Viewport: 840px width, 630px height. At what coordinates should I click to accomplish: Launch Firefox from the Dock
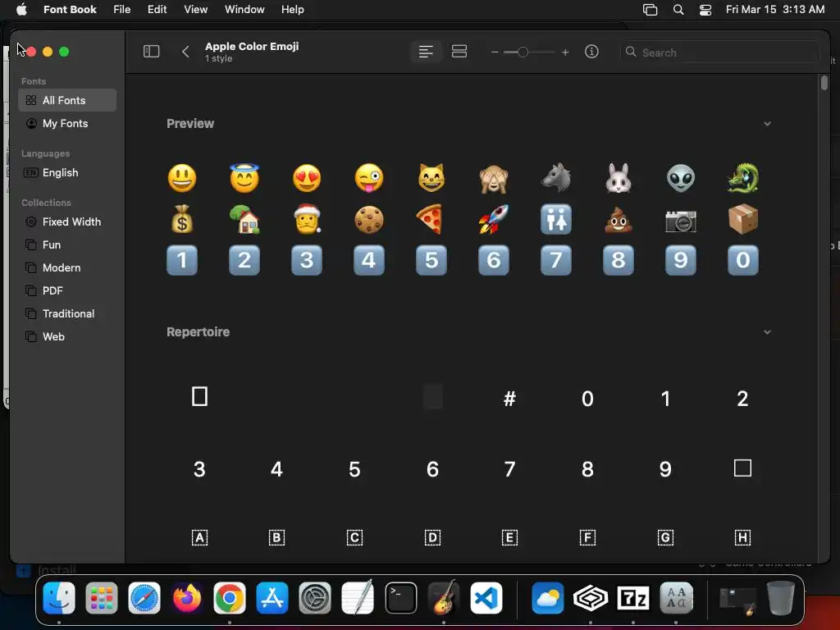[187, 598]
